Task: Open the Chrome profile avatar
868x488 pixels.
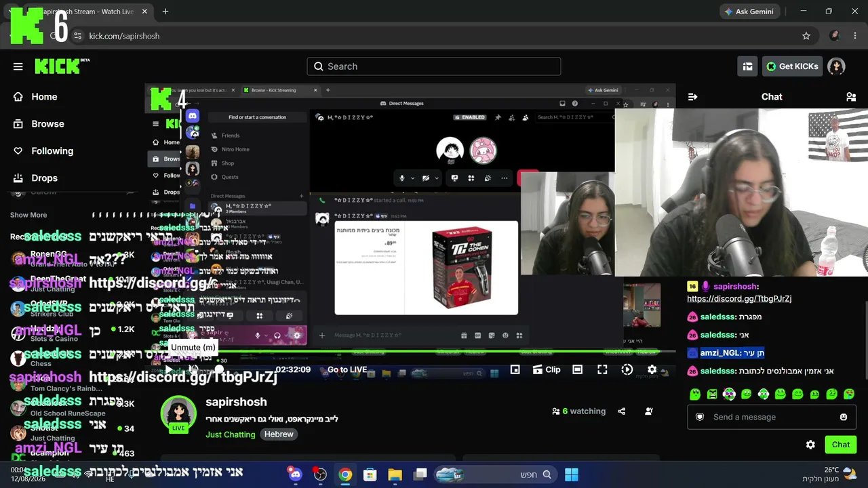Action: (835, 36)
